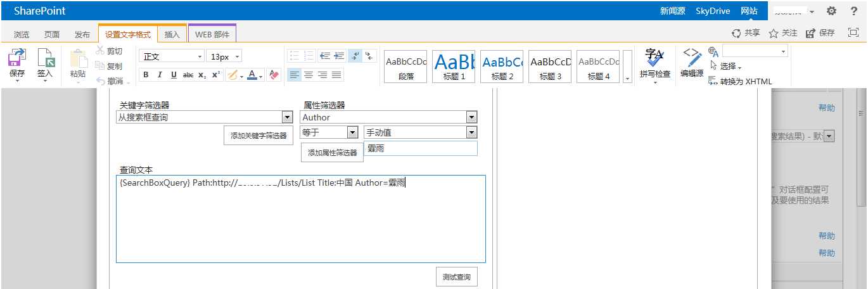Click the font color A swatch

point(252,75)
